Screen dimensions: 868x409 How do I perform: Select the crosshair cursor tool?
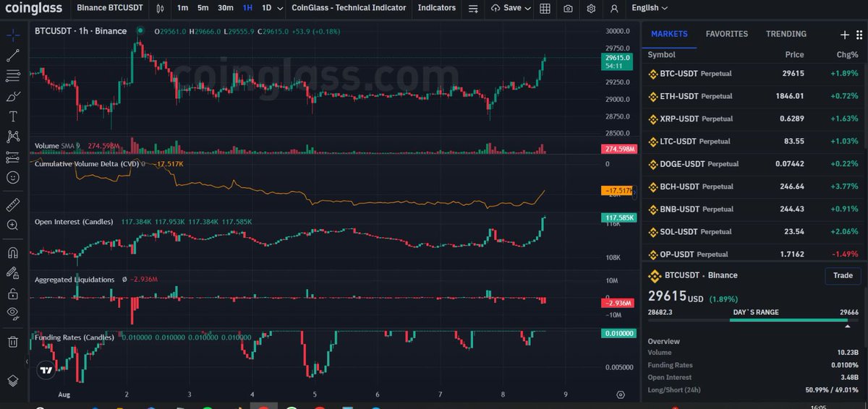(x=13, y=35)
